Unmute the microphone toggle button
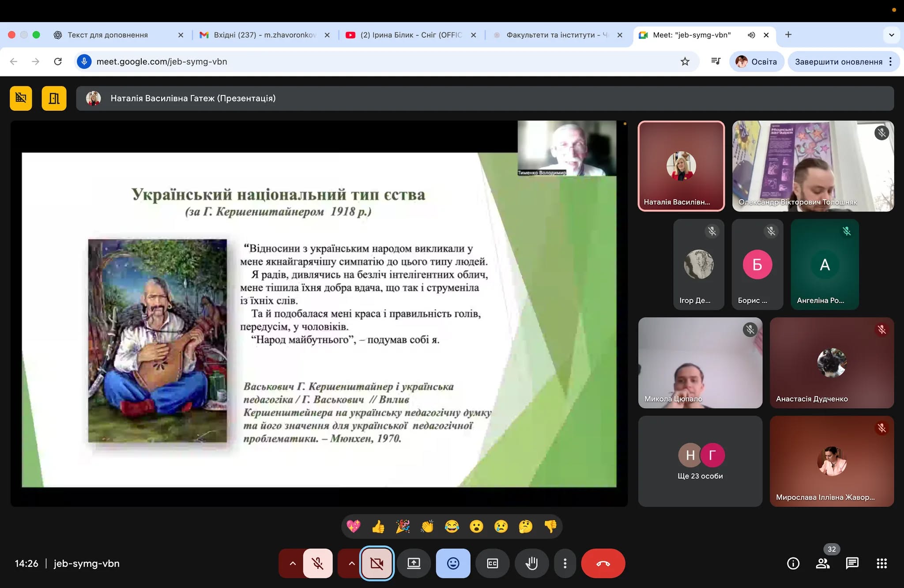 (318, 563)
